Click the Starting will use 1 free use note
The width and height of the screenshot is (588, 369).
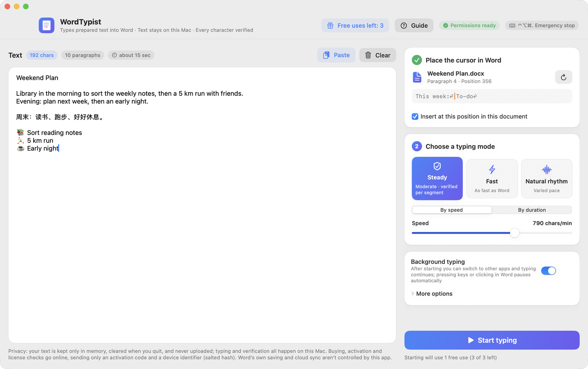pyautogui.click(x=451, y=358)
